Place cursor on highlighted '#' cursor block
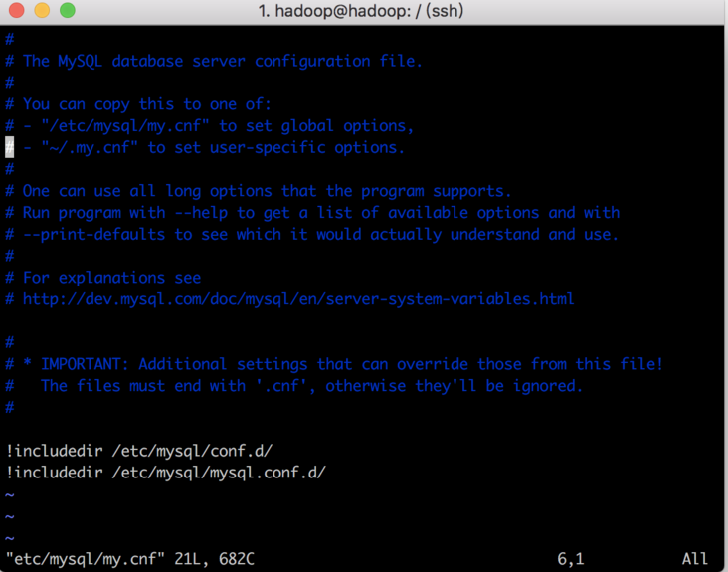Viewport: 728px width, 572px height. [x=10, y=148]
